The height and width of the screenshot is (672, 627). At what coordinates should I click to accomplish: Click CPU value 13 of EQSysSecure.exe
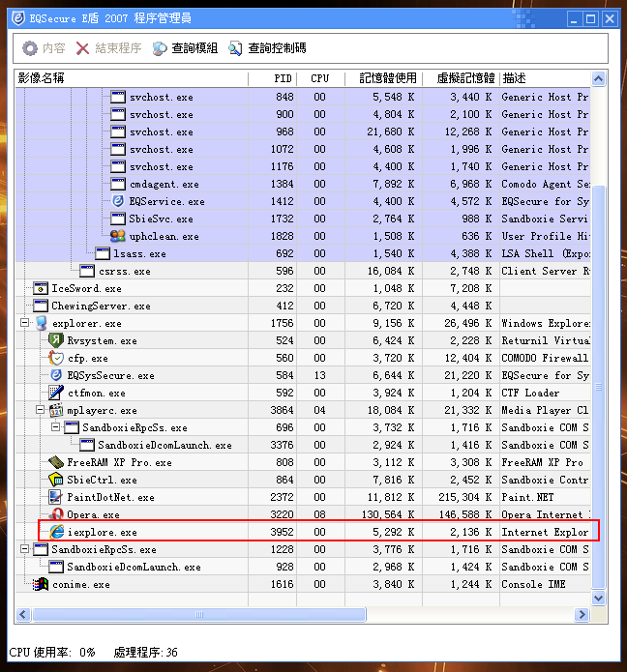[320, 375]
